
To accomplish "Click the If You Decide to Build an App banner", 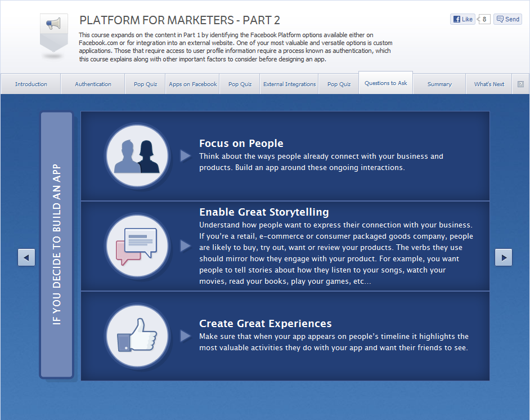I will tap(56, 245).
